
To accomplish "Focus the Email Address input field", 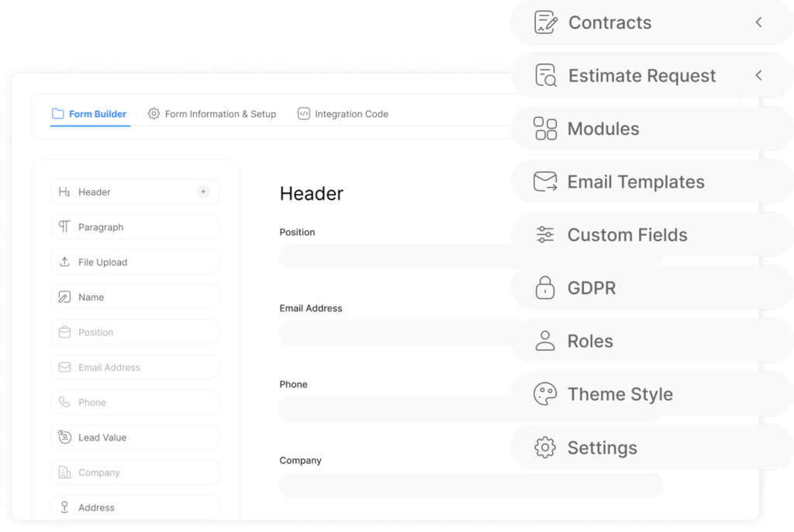I will (x=395, y=333).
